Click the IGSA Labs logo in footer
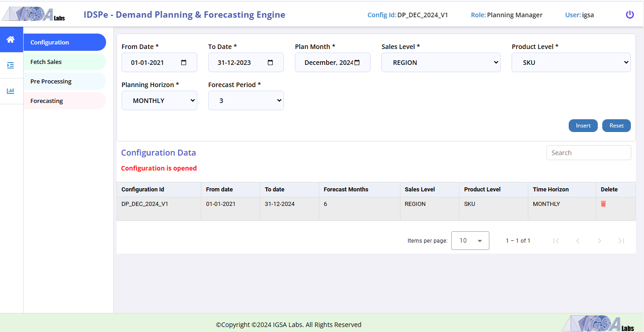This screenshot has width=644, height=332. tap(598, 323)
